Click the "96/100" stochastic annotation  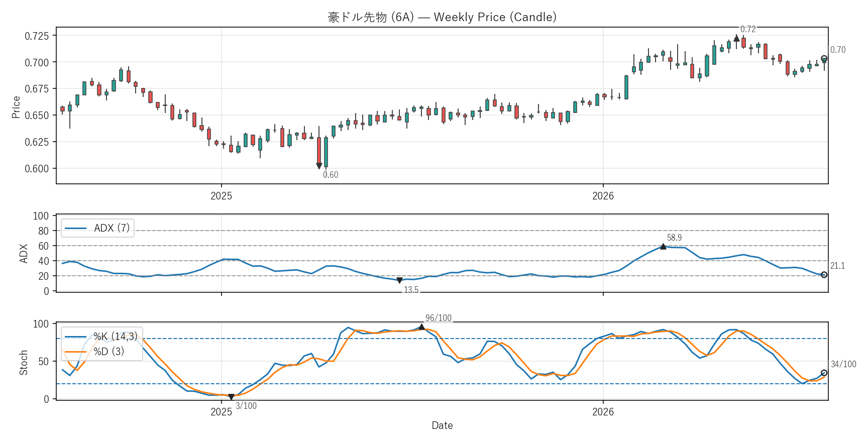(x=439, y=318)
